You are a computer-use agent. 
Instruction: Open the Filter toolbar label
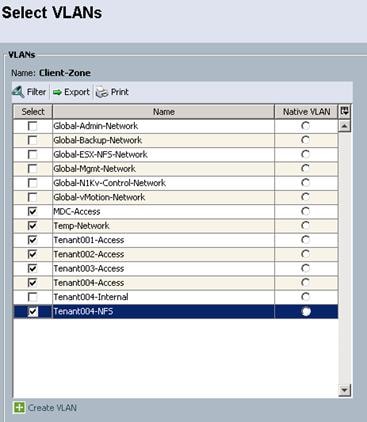pos(36,92)
